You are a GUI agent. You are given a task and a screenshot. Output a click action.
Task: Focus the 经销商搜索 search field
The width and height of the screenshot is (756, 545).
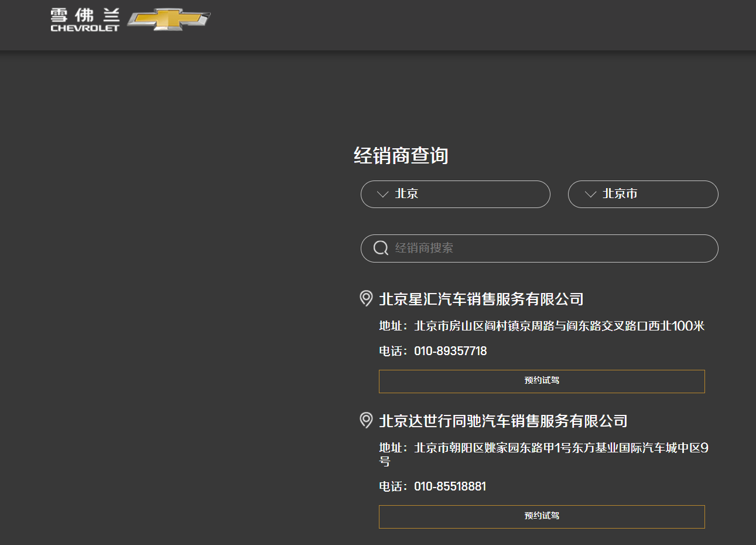click(x=539, y=248)
